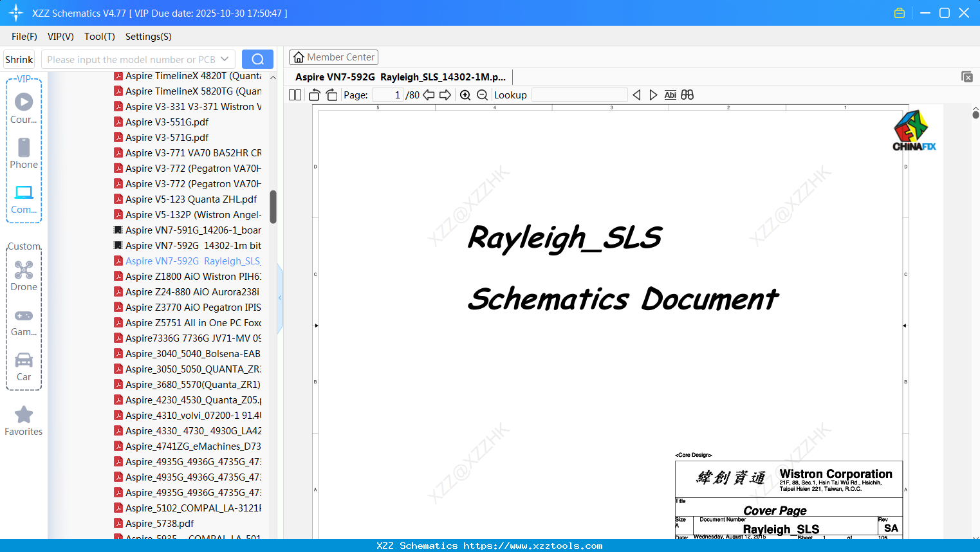
Task: Zoom out of the schematic
Action: [x=483, y=95]
